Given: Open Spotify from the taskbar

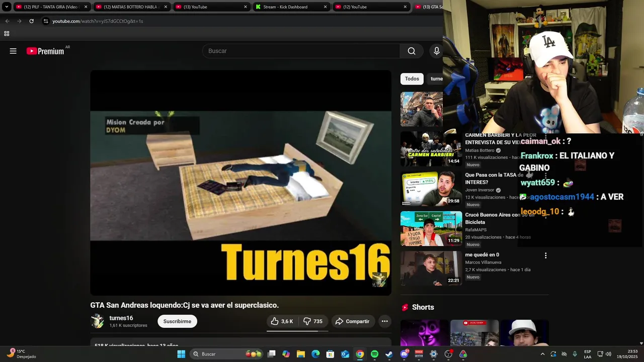Looking at the screenshot, I should click(x=374, y=354).
